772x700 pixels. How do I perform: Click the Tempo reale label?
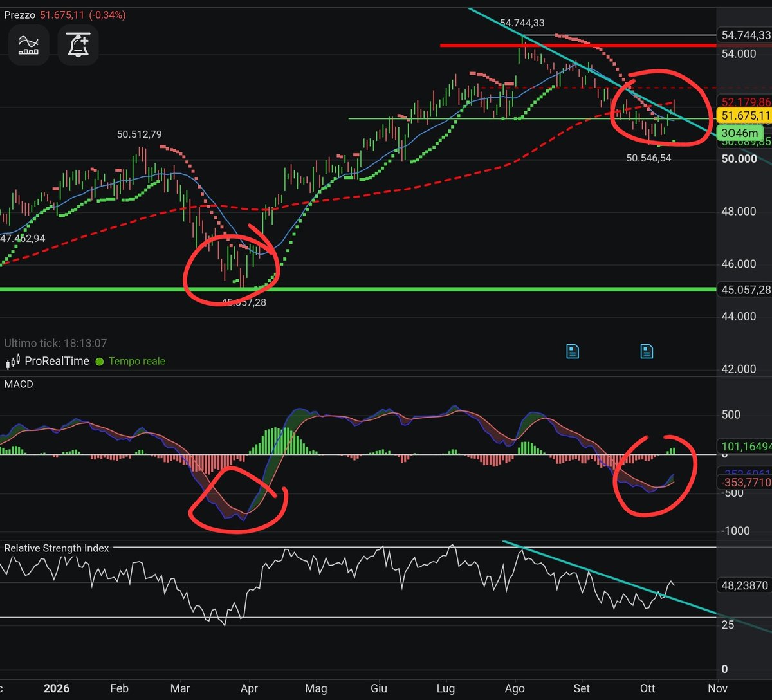click(x=136, y=361)
